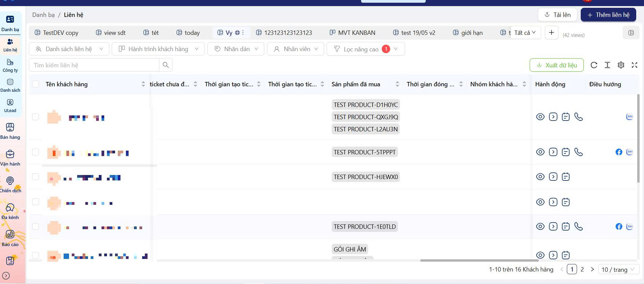Create note for TEST PRODUCT-HJEWX0 row
Screen dimensions: 644x284
(566, 177)
